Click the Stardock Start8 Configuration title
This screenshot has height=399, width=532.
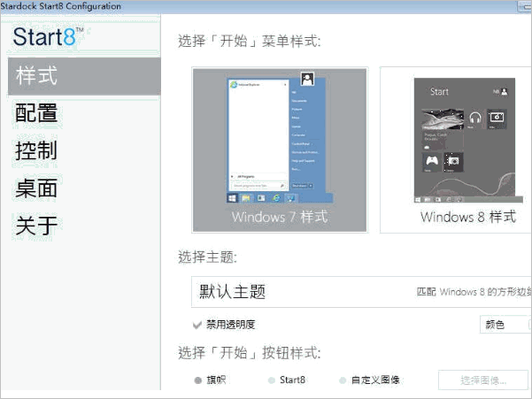pyautogui.click(x=61, y=6)
